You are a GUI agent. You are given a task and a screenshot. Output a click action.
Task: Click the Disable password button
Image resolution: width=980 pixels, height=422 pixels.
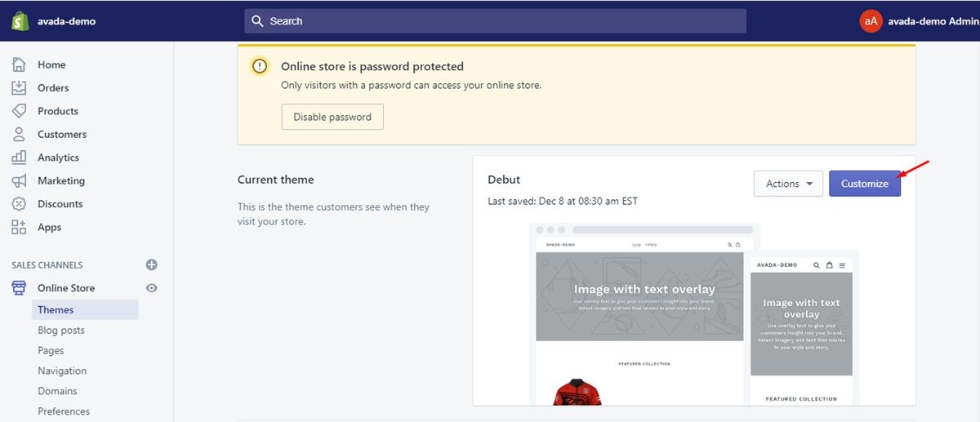tap(332, 117)
